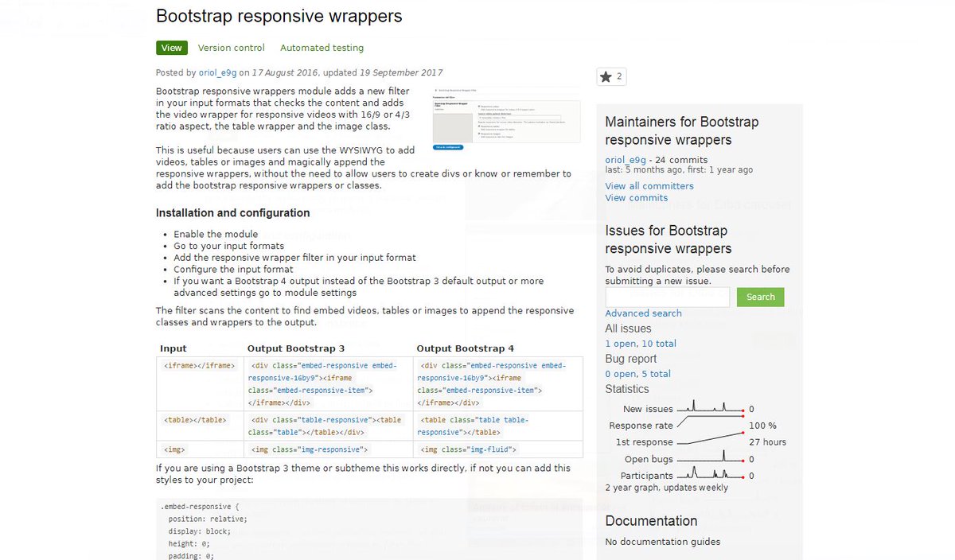Viewport: 955px width, 560px height.
Task: Click the 'position: relative;' code line
Action: tap(208, 519)
